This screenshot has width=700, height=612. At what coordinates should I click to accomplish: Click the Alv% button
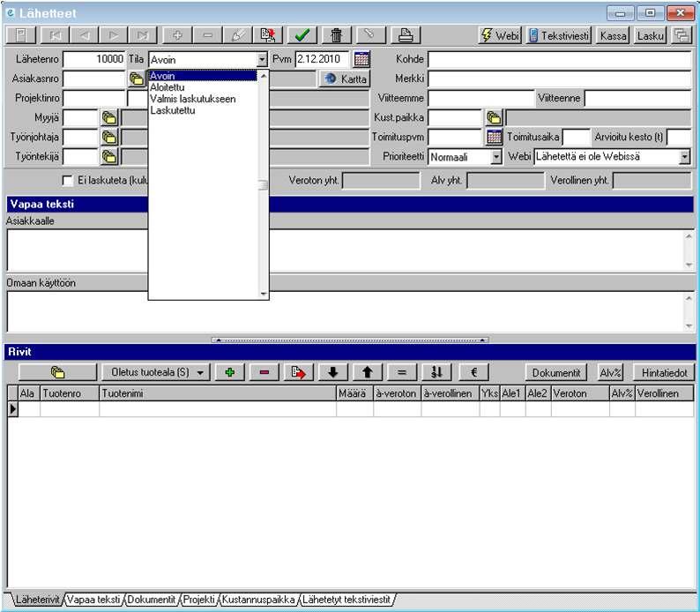click(611, 372)
